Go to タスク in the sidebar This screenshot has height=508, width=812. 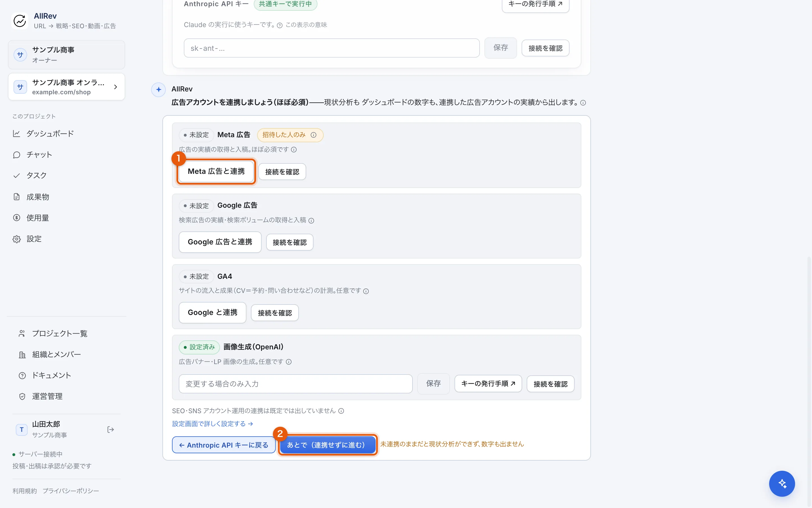pyautogui.click(x=67, y=175)
